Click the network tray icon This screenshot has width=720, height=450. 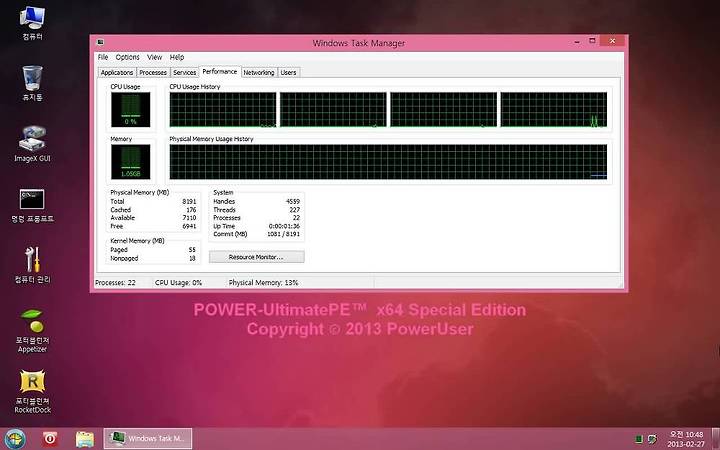tap(652, 439)
